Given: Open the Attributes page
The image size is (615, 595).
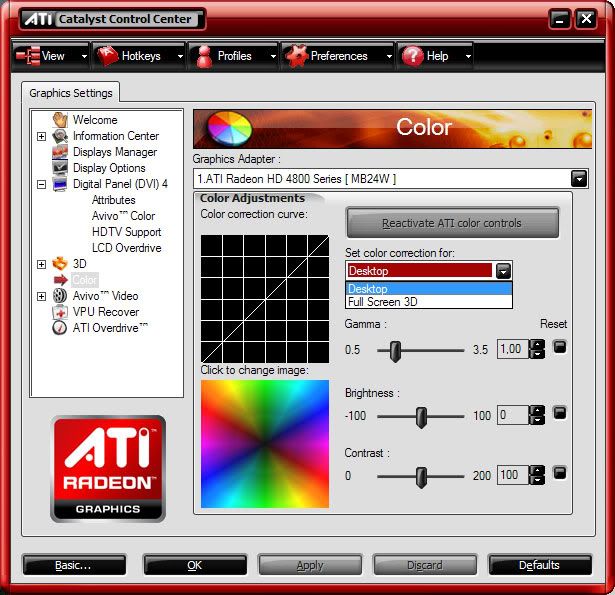Looking at the screenshot, I should 114,200.
